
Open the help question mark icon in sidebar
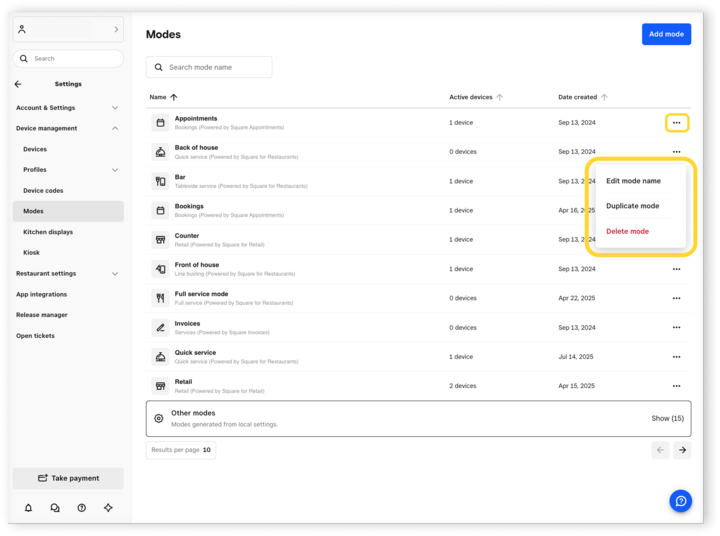pos(82,508)
